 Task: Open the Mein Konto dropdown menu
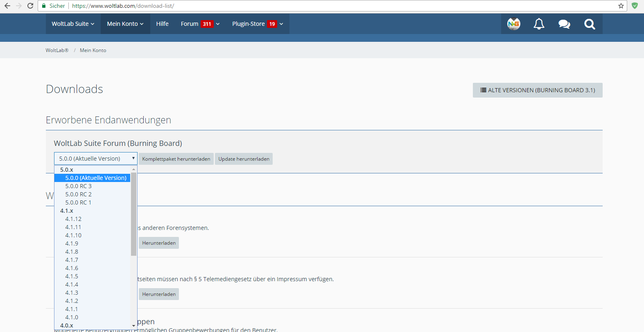(125, 24)
